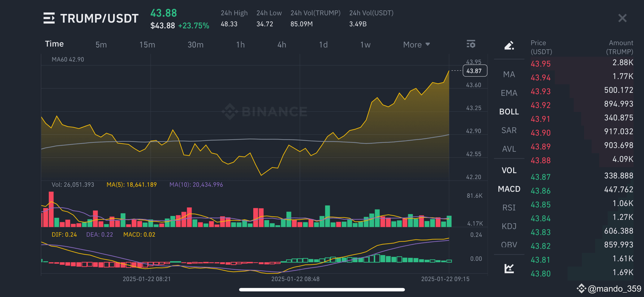Switch to the 1w interval
644x297 pixels.
tap(365, 45)
